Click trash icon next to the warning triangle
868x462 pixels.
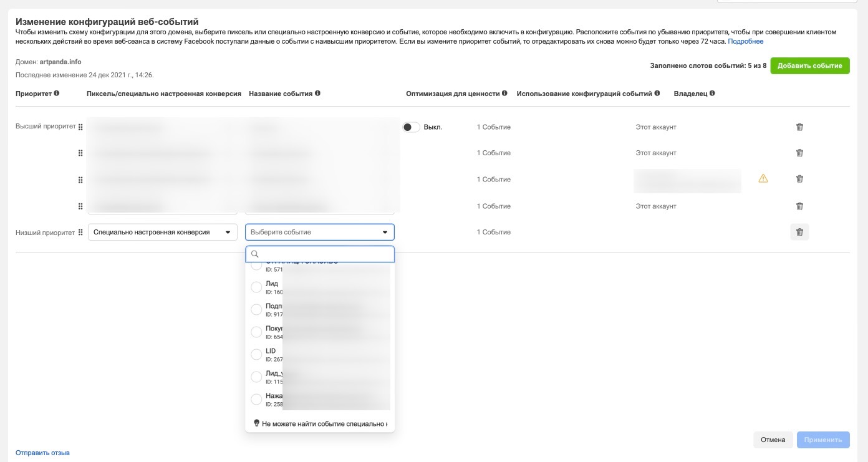pos(799,179)
